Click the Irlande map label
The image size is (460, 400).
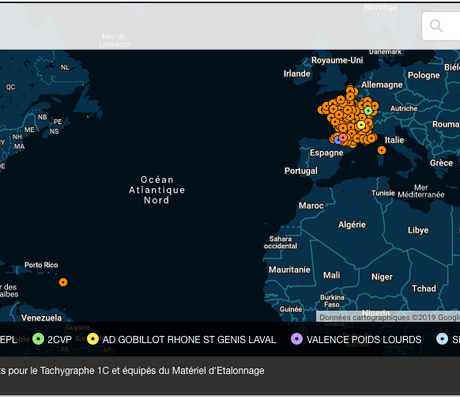pos(297,74)
